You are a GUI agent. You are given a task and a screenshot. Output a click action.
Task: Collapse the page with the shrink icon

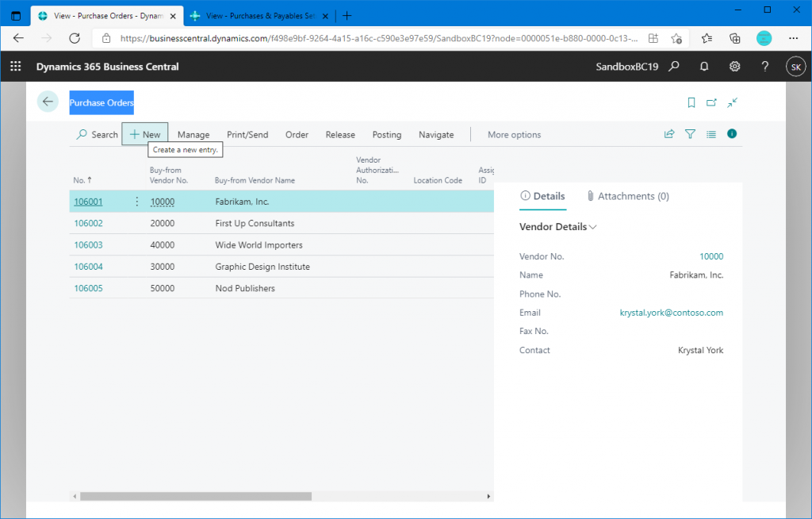[732, 102]
